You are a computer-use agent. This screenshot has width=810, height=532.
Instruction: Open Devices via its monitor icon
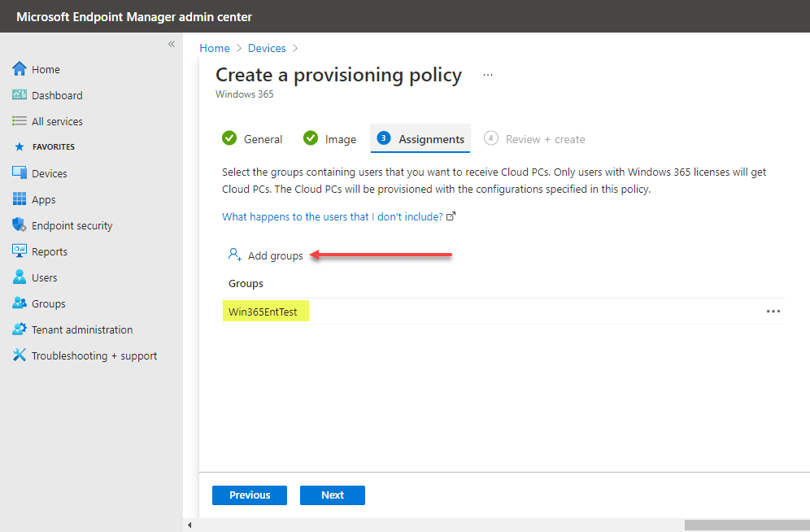point(20,173)
